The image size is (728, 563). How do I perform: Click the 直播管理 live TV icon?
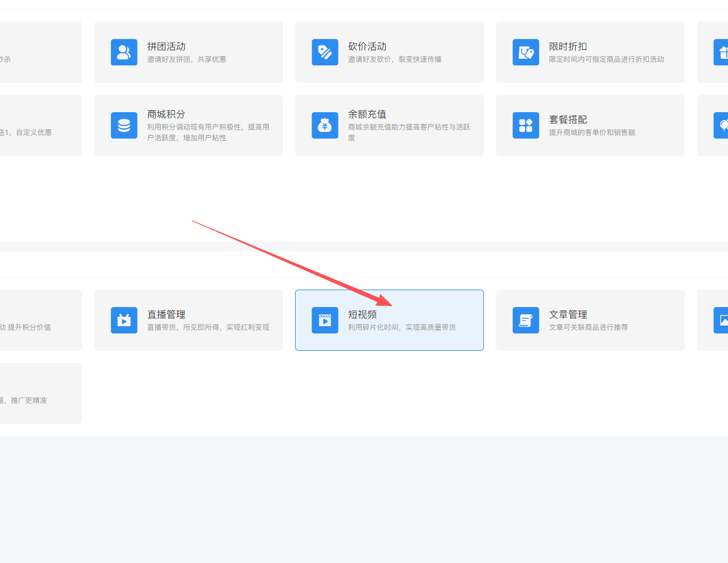(124, 320)
